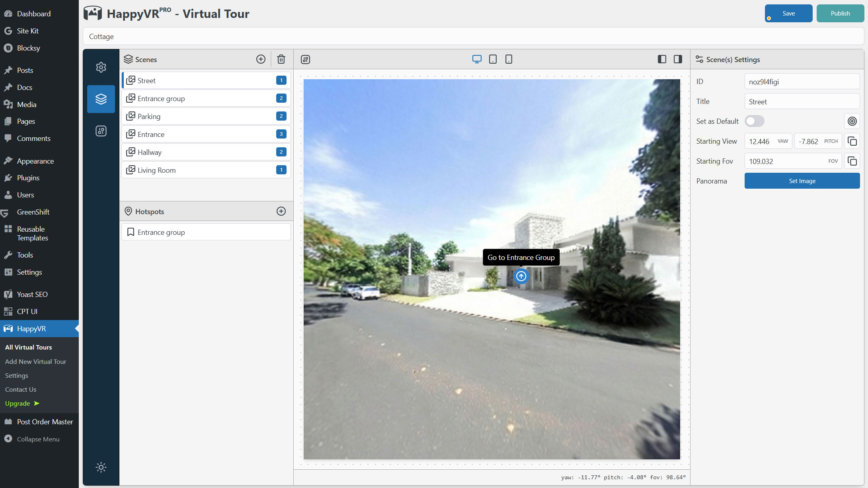This screenshot has width=868, height=488.
Task: Toggle light mode sun icon
Action: (x=101, y=467)
